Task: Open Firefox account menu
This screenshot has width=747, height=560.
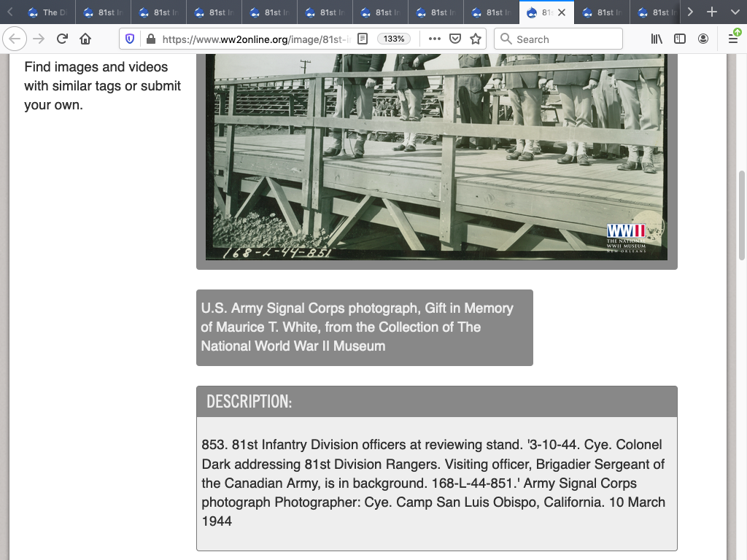Action: [703, 39]
